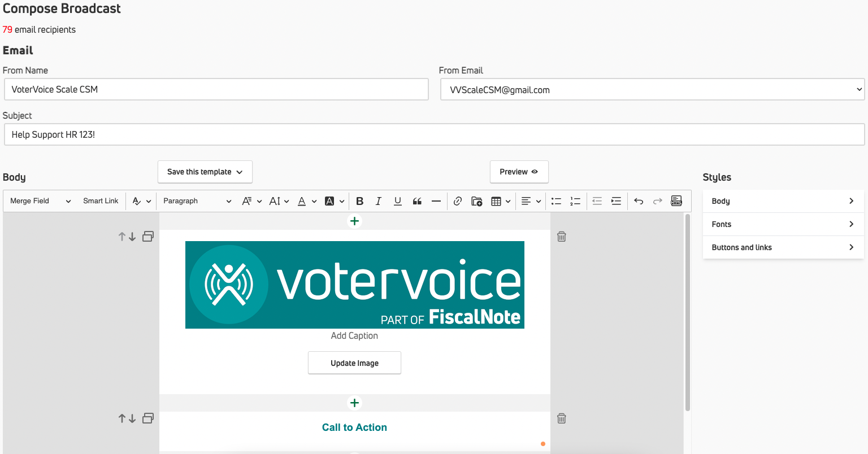
Task: Open the font size picker icon
Action: point(275,201)
